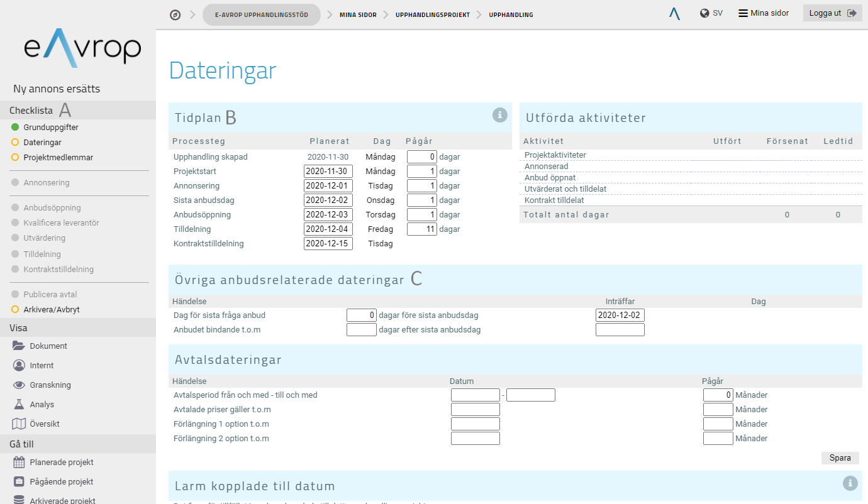
Task: Select Upphandling breadcrumb item
Action: coord(511,14)
